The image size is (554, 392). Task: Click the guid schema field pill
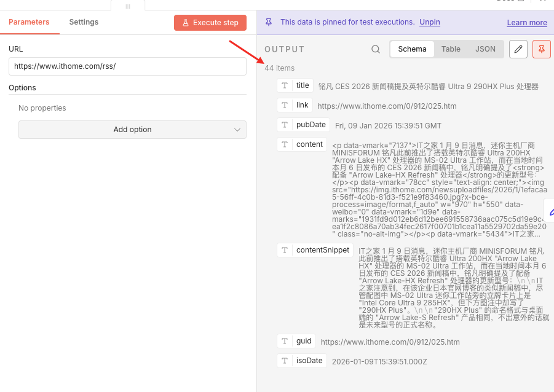(296, 341)
